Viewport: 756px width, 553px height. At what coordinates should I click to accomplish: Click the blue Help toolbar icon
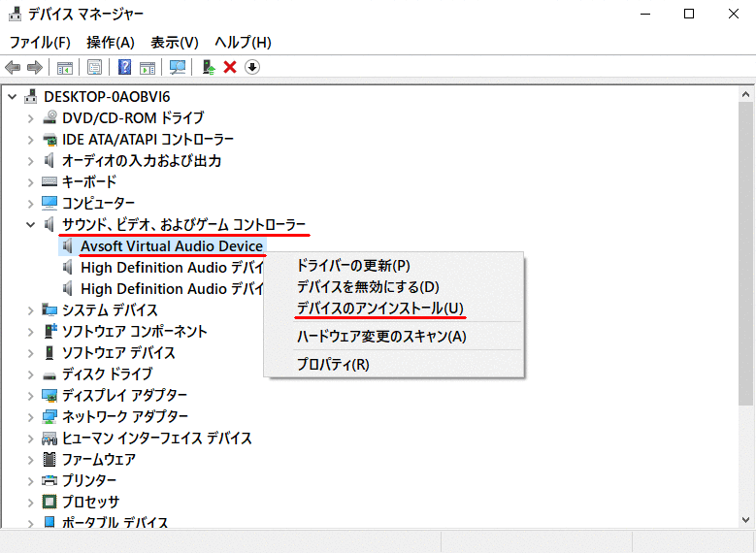pyautogui.click(x=125, y=67)
